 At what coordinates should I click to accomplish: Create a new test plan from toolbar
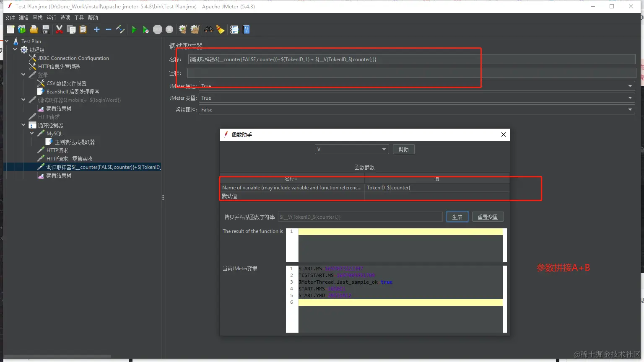pyautogui.click(x=10, y=29)
